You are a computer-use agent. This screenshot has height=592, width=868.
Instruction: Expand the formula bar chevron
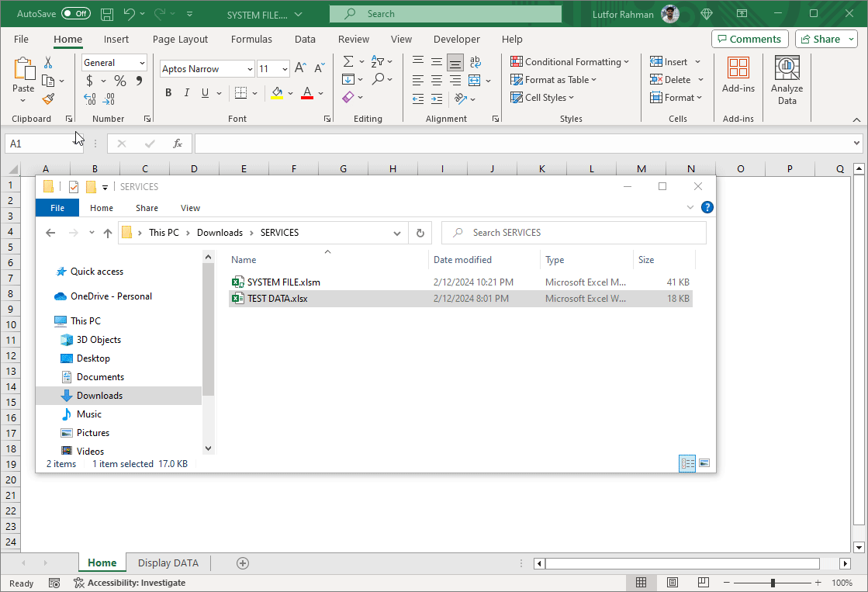tap(856, 144)
